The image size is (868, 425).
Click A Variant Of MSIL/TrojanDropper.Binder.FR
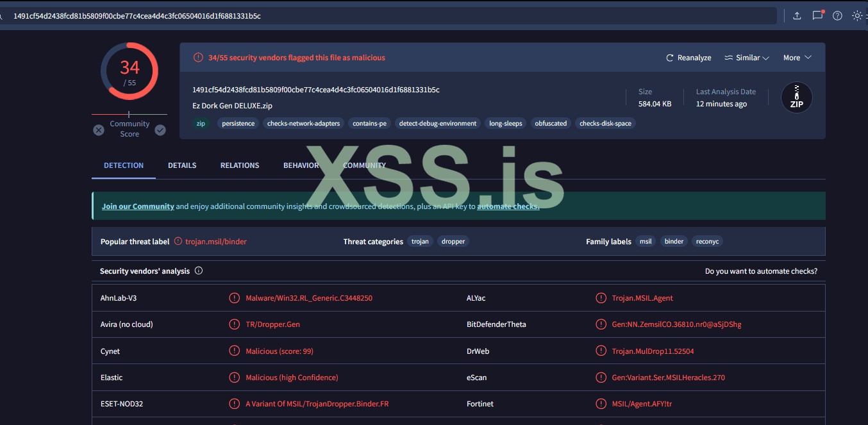coord(317,404)
